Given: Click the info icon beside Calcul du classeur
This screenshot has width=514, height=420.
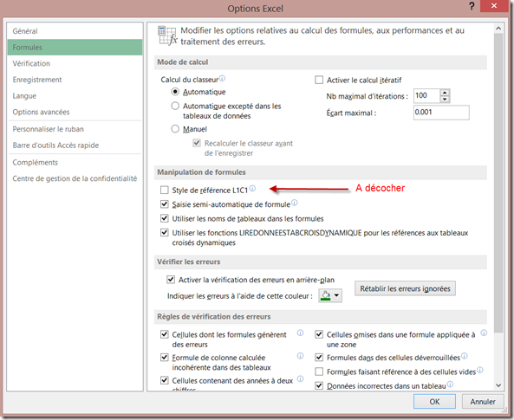Looking at the screenshot, I should pyautogui.click(x=222, y=78).
